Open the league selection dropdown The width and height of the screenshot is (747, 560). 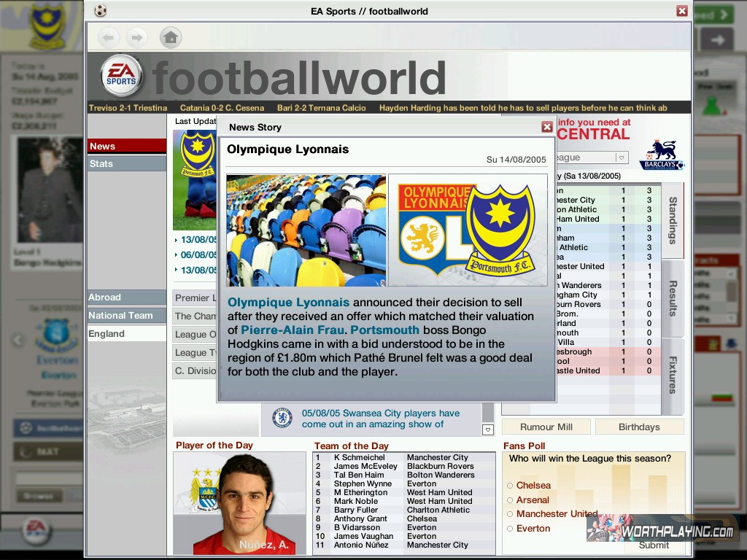(621, 157)
